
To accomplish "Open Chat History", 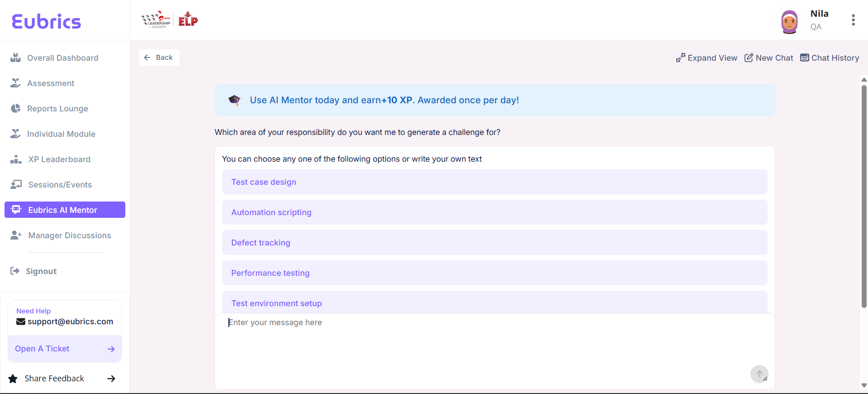I will [x=835, y=58].
